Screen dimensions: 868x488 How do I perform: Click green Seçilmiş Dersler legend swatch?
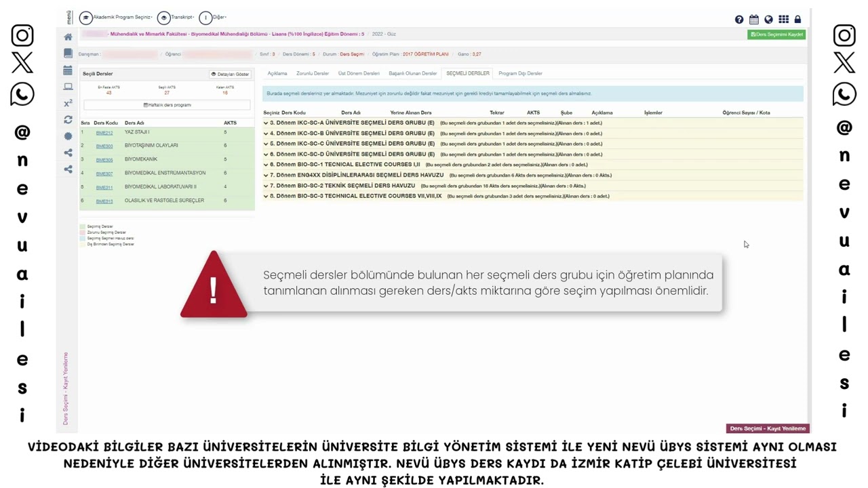[x=83, y=226]
